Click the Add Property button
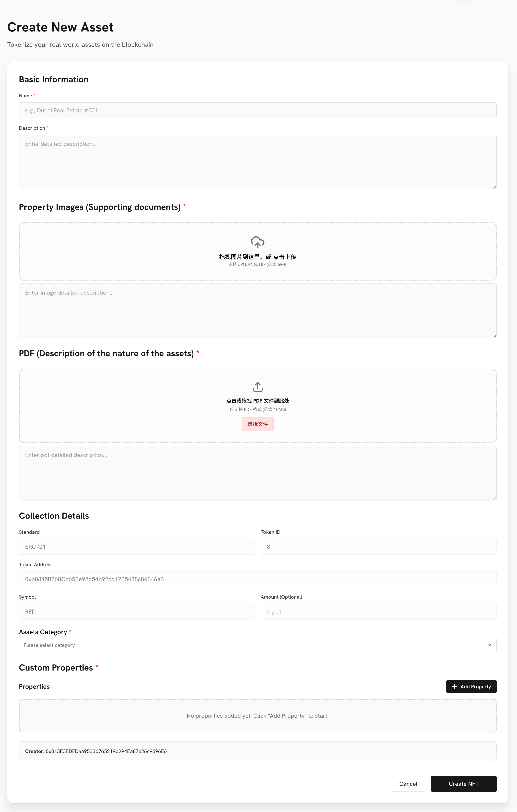517x812 pixels. coord(471,687)
